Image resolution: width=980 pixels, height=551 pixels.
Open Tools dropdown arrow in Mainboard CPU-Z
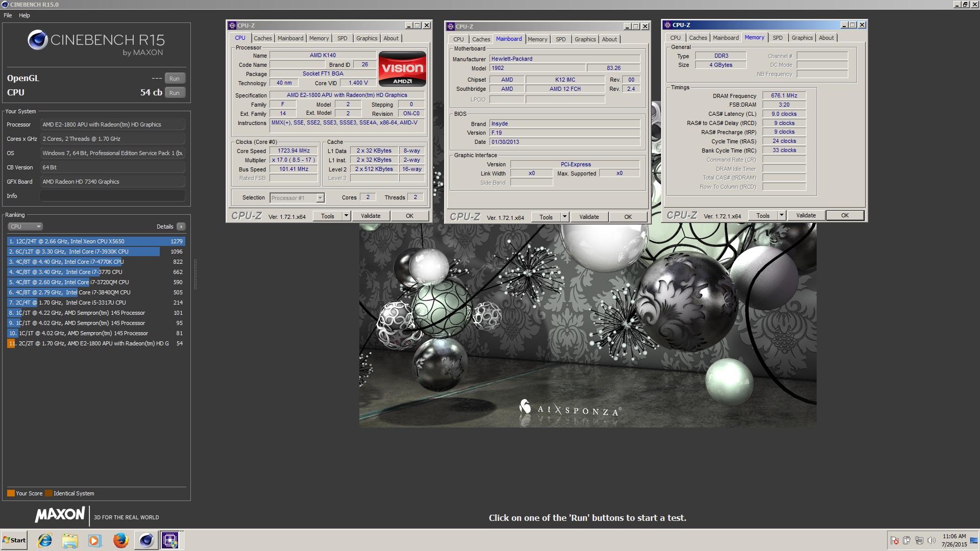click(x=565, y=217)
